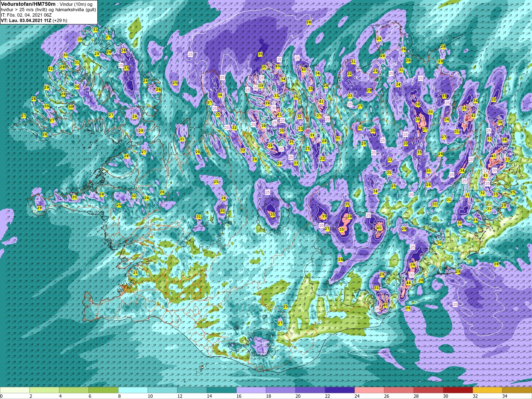Click the legend tick label 24

click(357, 396)
